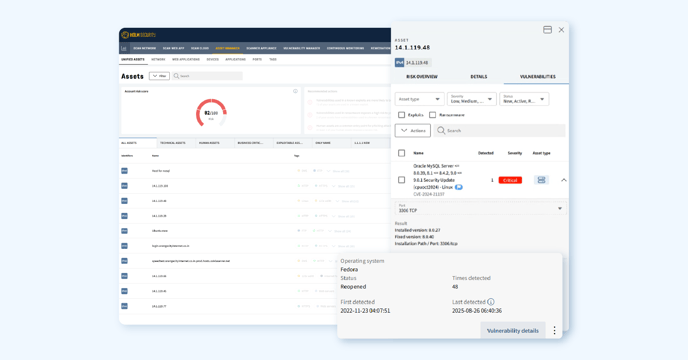The image size is (688, 360).
Task: Click the IPv4 badge next to 14.1.119.48
Action: coord(400,63)
